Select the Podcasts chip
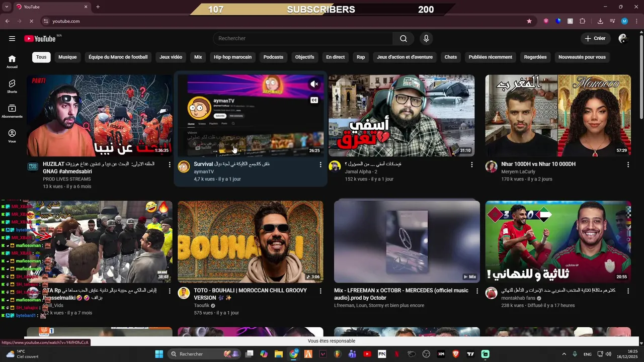The height and width of the screenshot is (362, 644). point(273,57)
